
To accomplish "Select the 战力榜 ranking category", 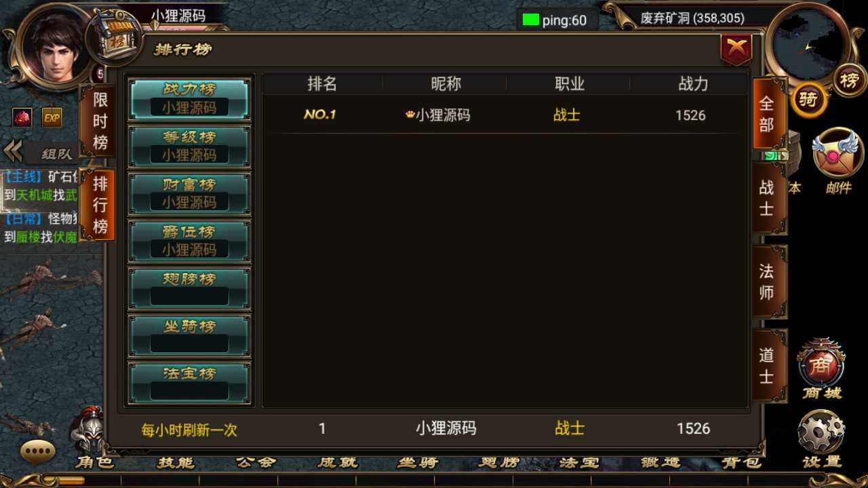I will [x=190, y=99].
